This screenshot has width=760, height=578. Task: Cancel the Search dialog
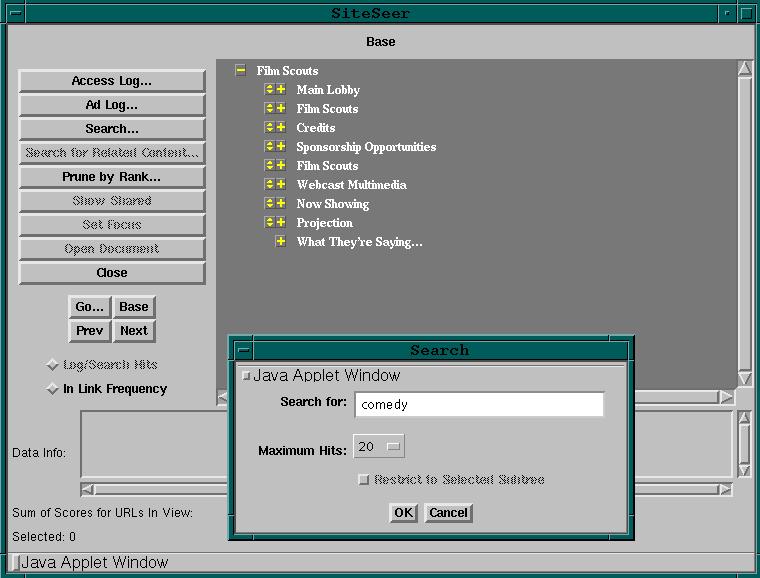(x=448, y=513)
